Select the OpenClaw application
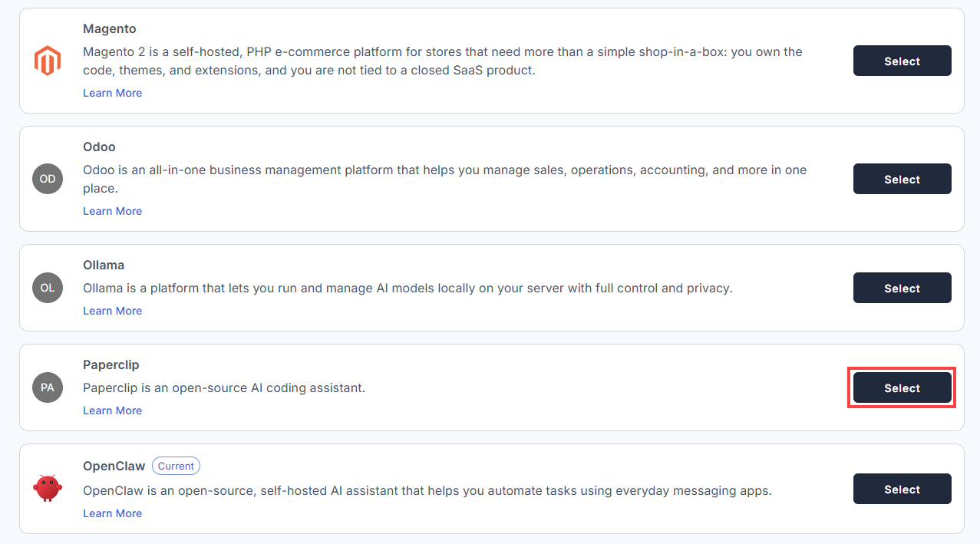The height and width of the screenshot is (544, 980). point(902,489)
